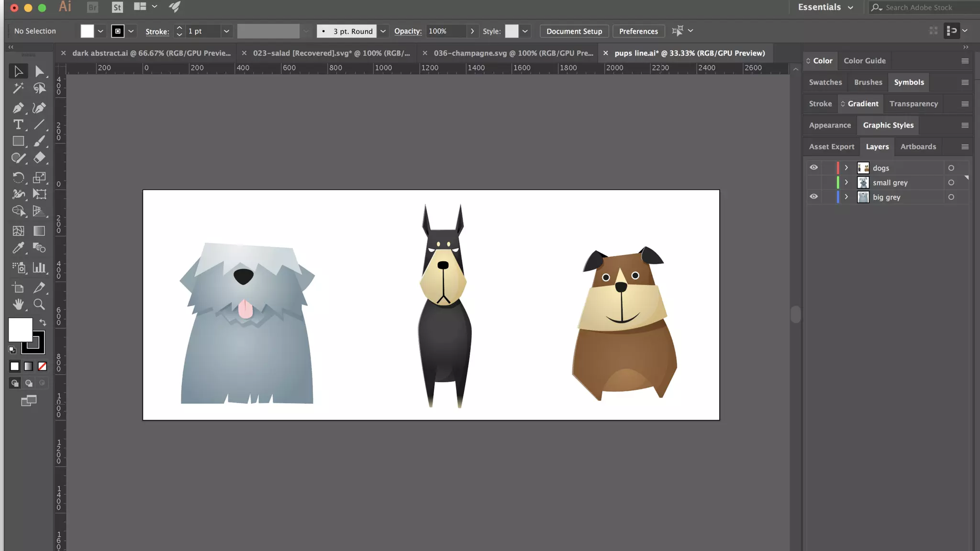Switch to dark abstract.ai document tab
980x551 pixels.
click(x=151, y=53)
